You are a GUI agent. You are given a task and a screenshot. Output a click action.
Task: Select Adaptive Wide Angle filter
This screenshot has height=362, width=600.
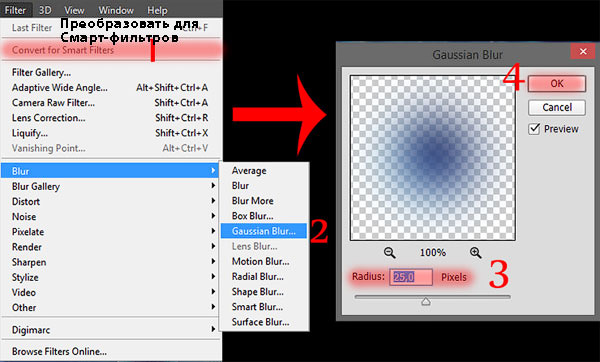[x=111, y=88]
